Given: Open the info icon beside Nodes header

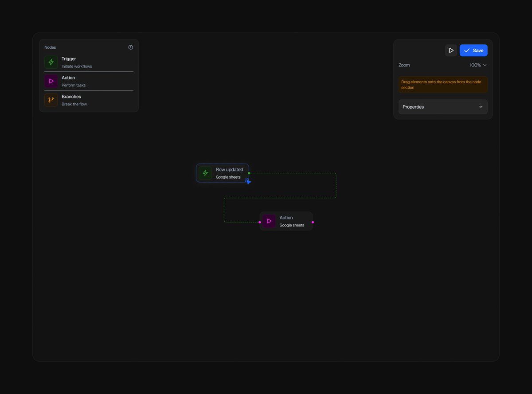Looking at the screenshot, I should pyautogui.click(x=130, y=47).
